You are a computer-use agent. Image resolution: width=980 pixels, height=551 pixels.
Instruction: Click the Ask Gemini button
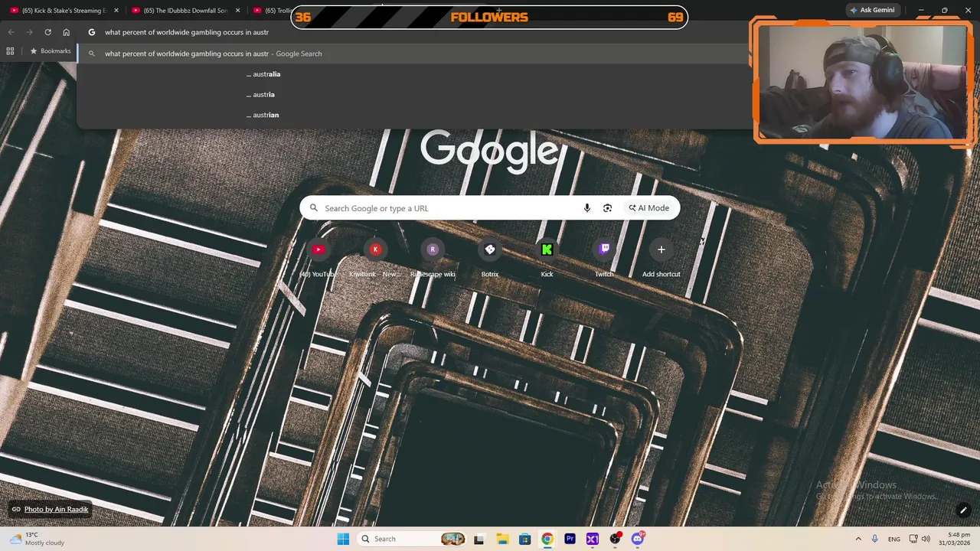pos(872,10)
